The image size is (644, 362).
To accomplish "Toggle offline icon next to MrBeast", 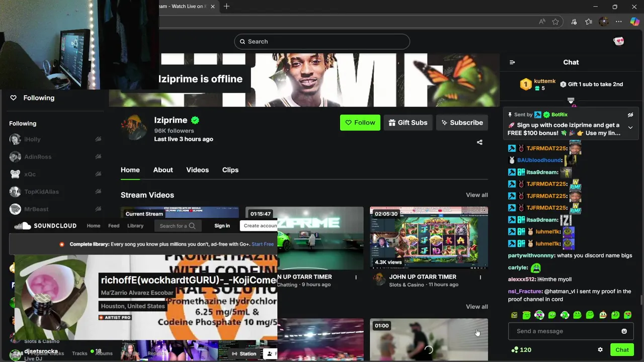I will pyautogui.click(x=98, y=209).
